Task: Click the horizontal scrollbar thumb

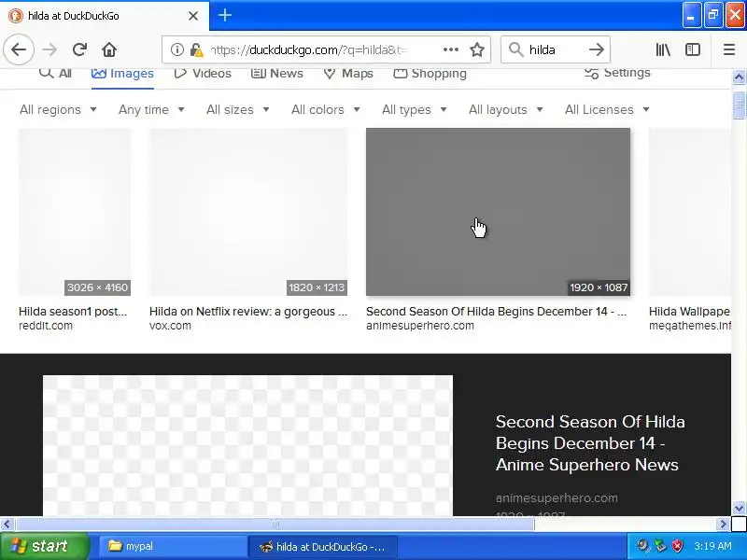Action: (x=275, y=525)
